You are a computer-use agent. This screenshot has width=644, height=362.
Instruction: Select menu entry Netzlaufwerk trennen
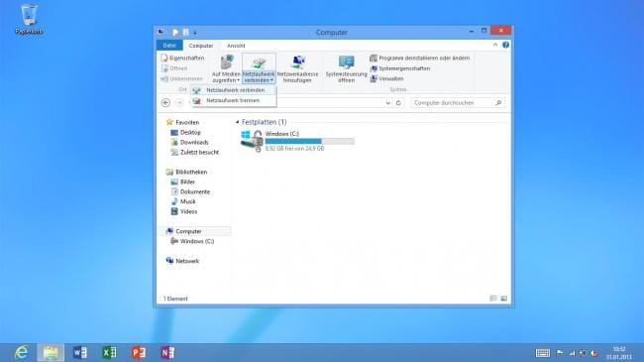pyautogui.click(x=234, y=100)
